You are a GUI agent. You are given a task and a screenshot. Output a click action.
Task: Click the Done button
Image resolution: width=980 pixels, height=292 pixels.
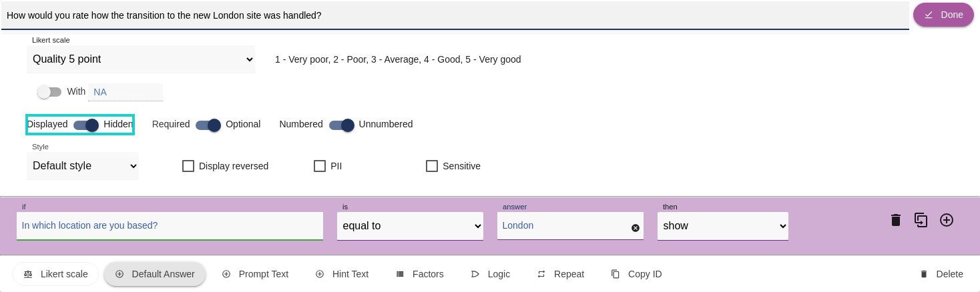(943, 15)
